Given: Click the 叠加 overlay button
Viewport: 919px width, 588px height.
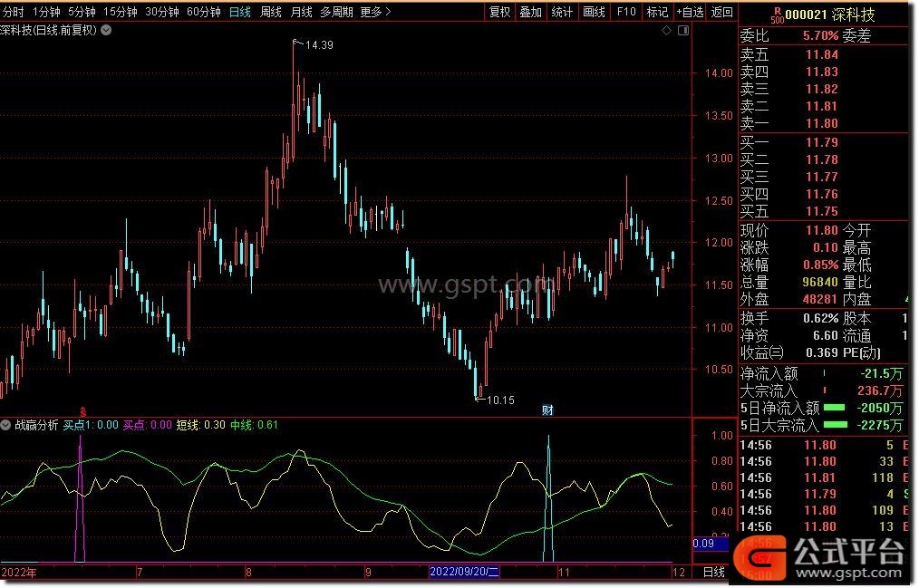Looking at the screenshot, I should pos(530,12).
